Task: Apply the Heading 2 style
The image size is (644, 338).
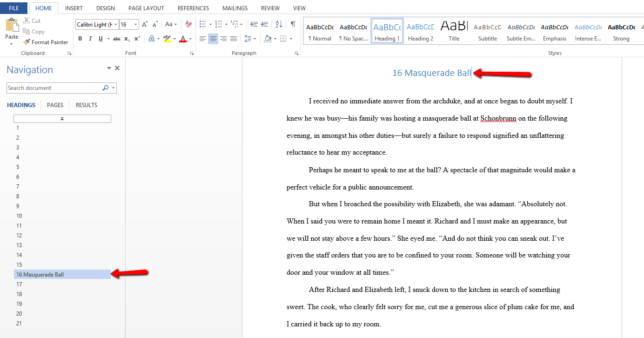Action: tap(421, 31)
